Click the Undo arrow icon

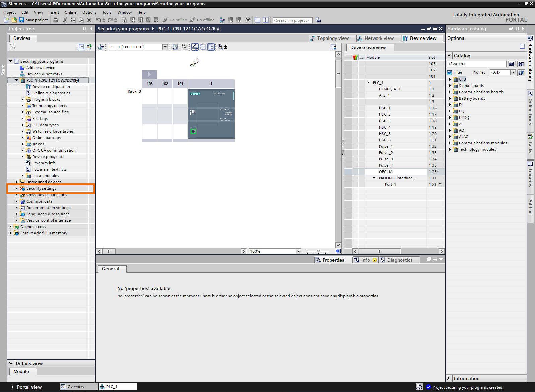[98, 20]
